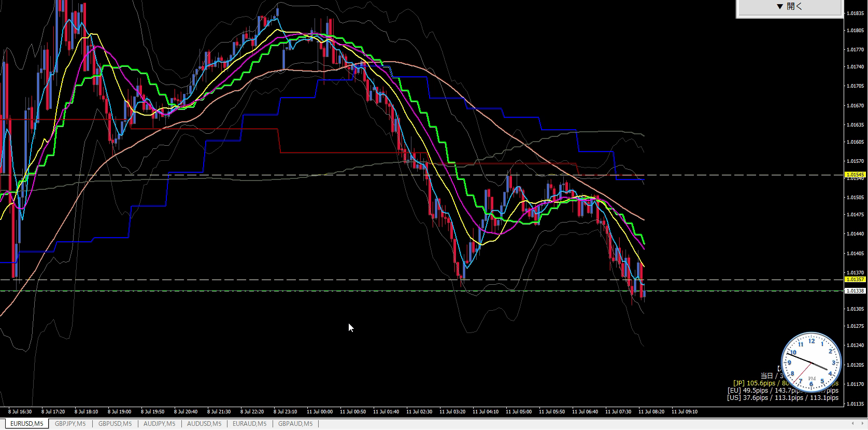This screenshot has width=868, height=430.
Task: Click the [EU] 49.5pips statistics line
Action: click(x=782, y=391)
